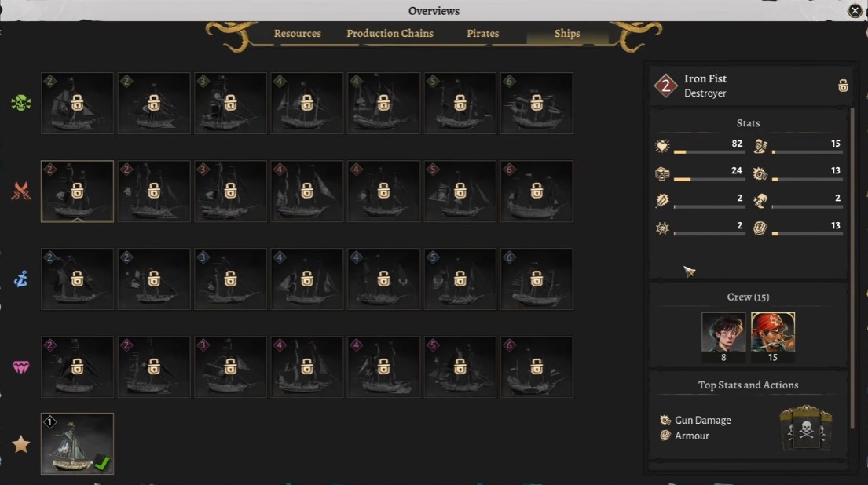Select level 6 ship in anchor row
The height and width of the screenshot is (485, 868).
(x=537, y=279)
